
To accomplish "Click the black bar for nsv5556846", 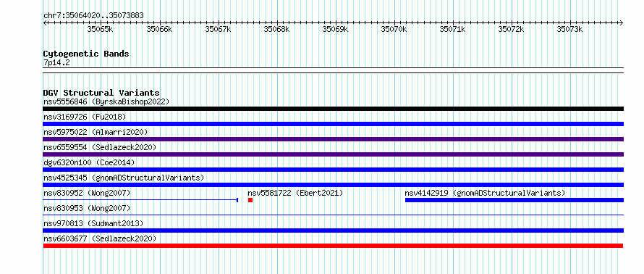I will pos(333,109).
